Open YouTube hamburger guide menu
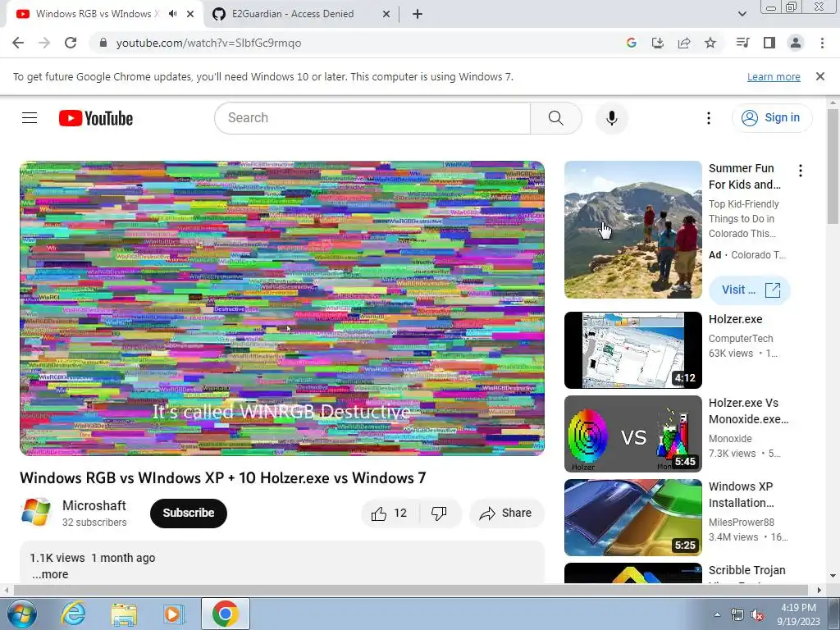 point(30,118)
